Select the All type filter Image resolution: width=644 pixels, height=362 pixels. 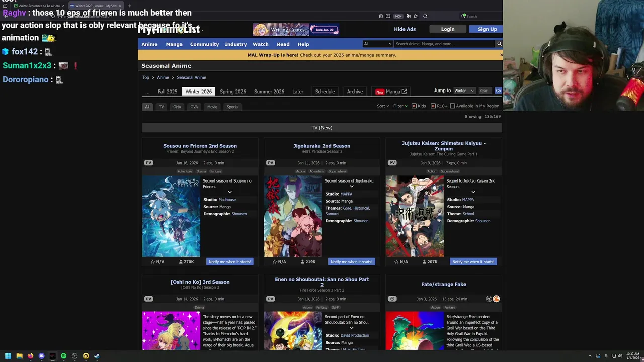(147, 107)
